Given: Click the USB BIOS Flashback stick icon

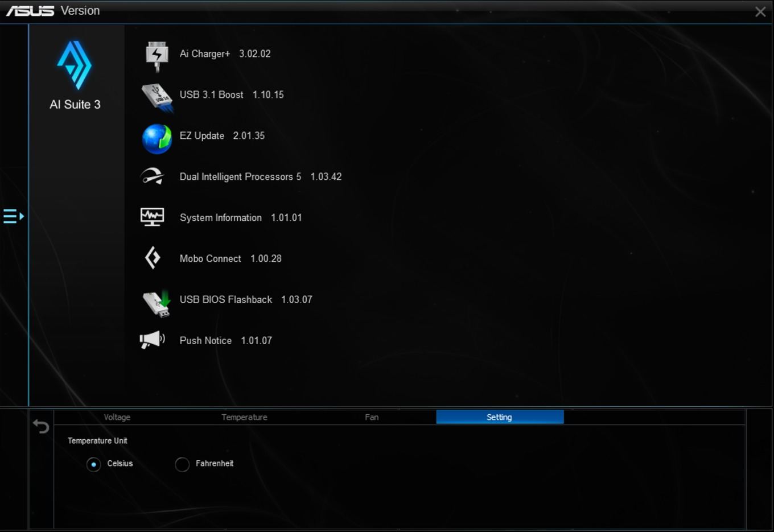Looking at the screenshot, I should point(157,303).
